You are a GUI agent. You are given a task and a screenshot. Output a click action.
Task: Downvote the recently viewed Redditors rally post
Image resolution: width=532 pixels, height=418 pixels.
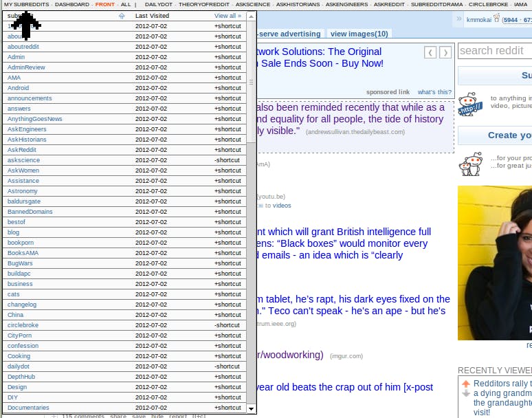click(x=465, y=393)
